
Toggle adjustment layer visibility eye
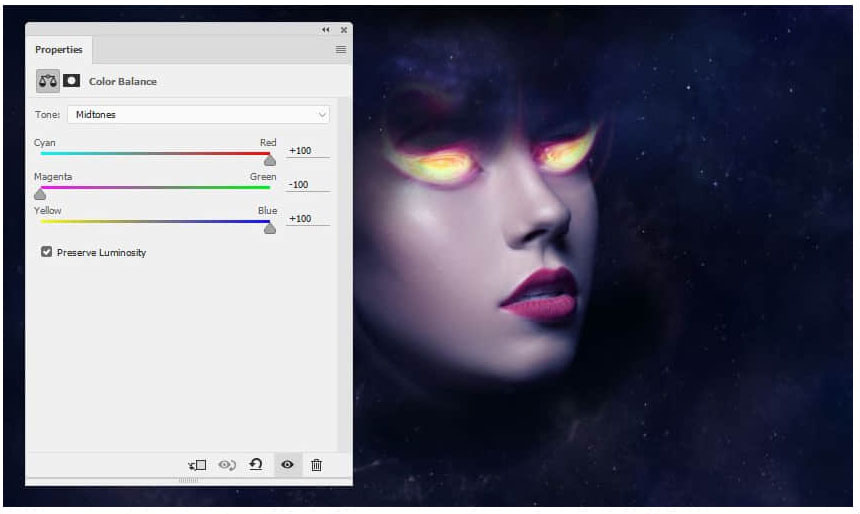(287, 465)
